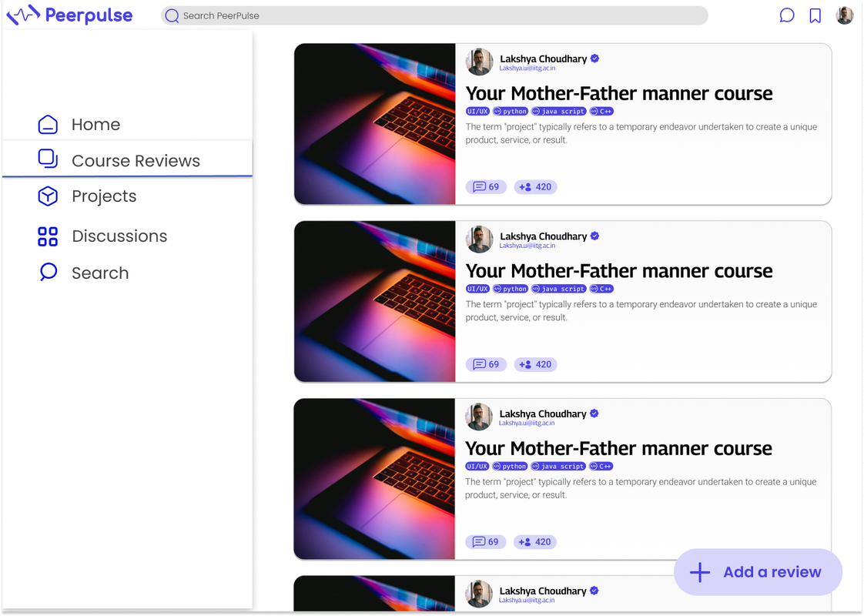Click the description text on first card
The image size is (864, 616).
(641, 133)
